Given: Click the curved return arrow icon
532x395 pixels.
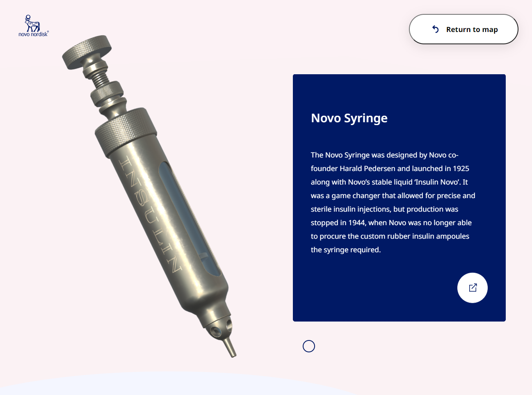Looking at the screenshot, I should 436,29.
